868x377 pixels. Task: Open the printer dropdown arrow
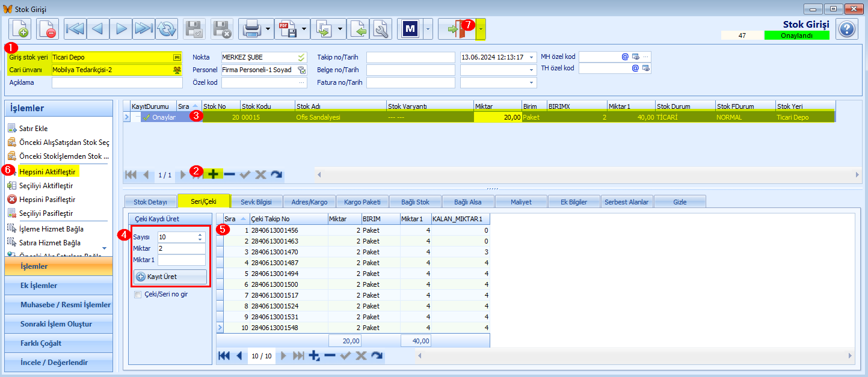[x=268, y=29]
